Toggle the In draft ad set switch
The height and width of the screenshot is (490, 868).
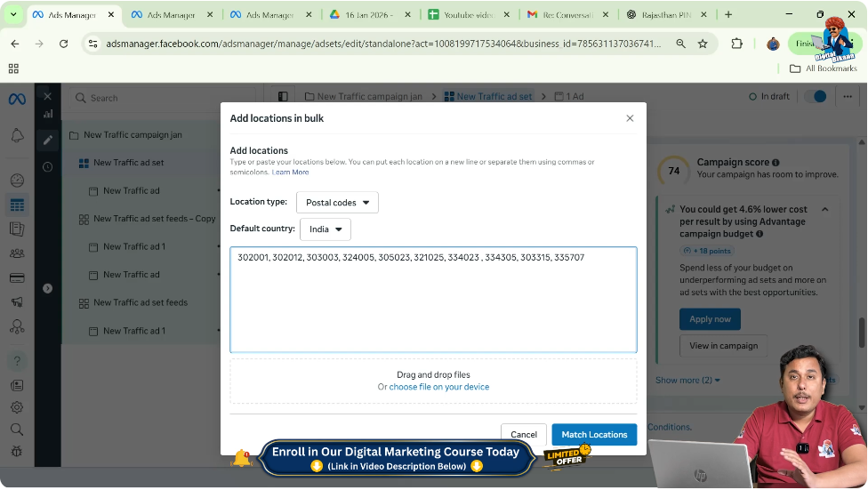pyautogui.click(x=815, y=96)
